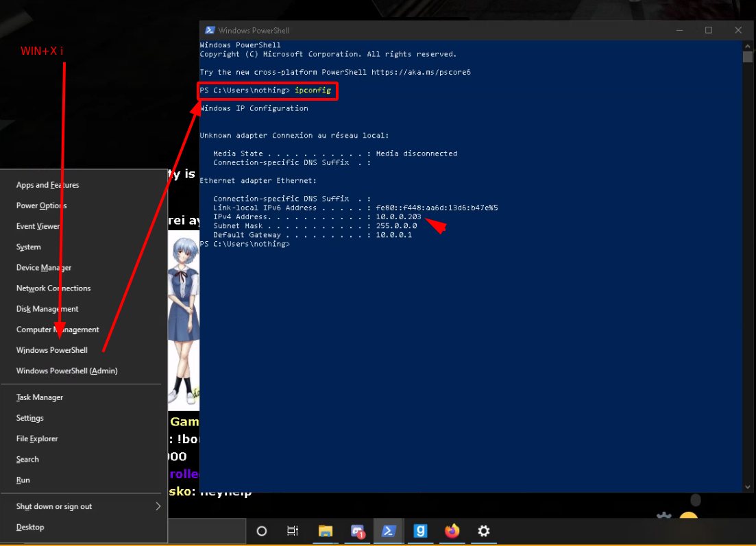Select Search in the Win+X menu
This screenshot has height=546, width=756.
click(x=84, y=460)
